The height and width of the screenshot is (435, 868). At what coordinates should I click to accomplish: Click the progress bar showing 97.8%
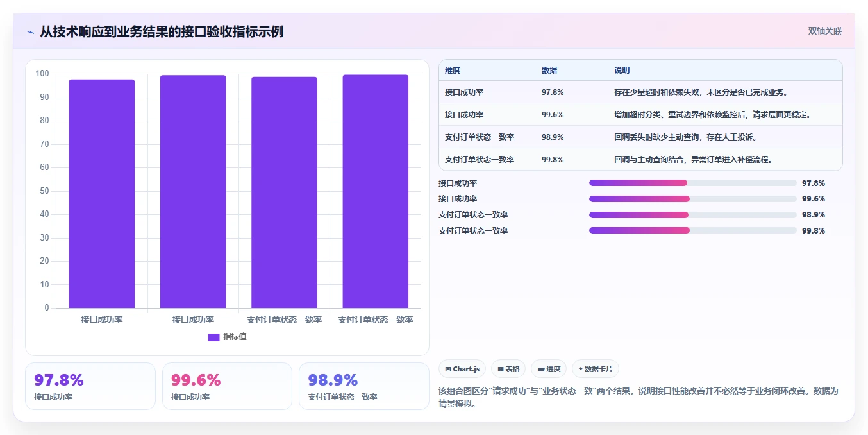(693, 183)
